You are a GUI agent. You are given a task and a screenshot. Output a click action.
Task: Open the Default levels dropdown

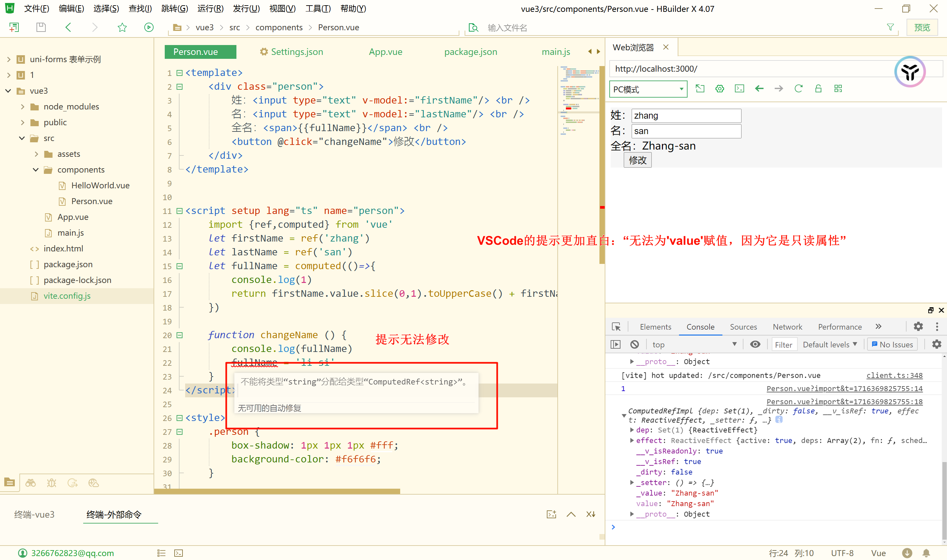tap(830, 344)
